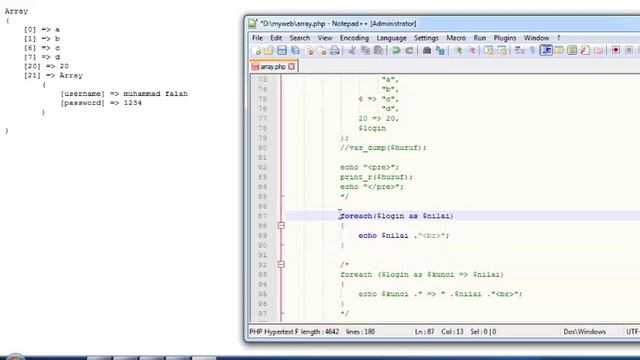Click the print_r($huruf); line

coord(376,177)
